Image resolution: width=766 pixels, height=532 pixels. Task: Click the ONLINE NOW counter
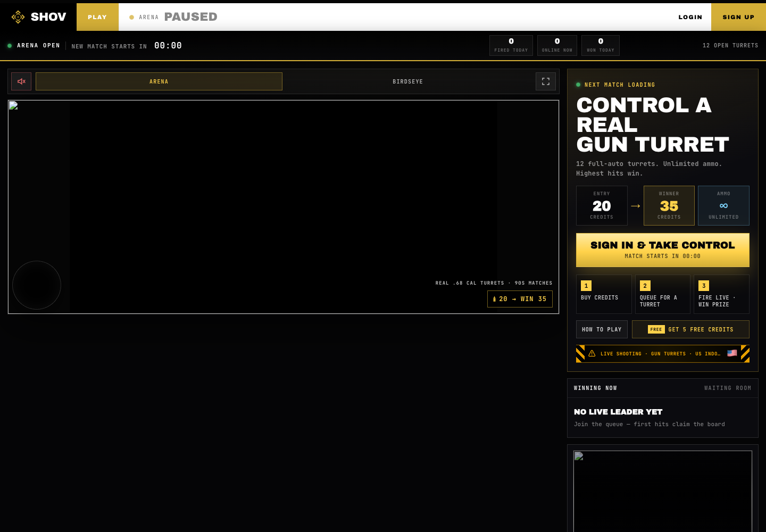tap(557, 45)
